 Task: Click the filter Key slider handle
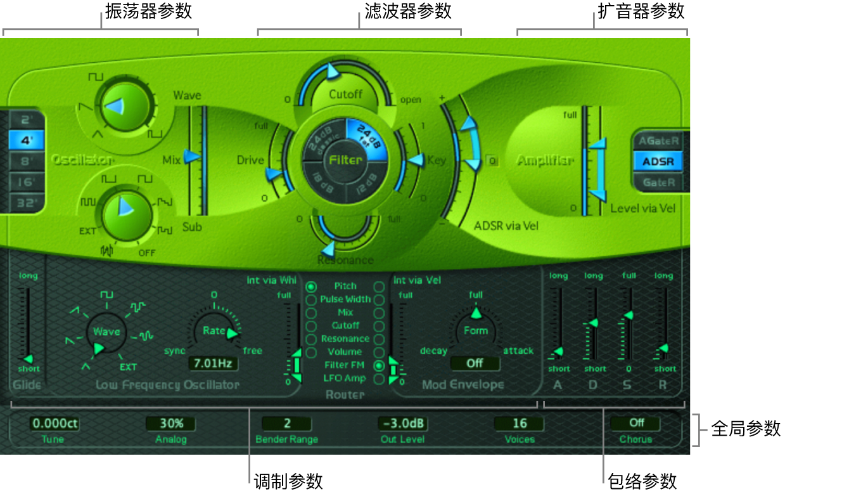pyautogui.click(x=415, y=161)
